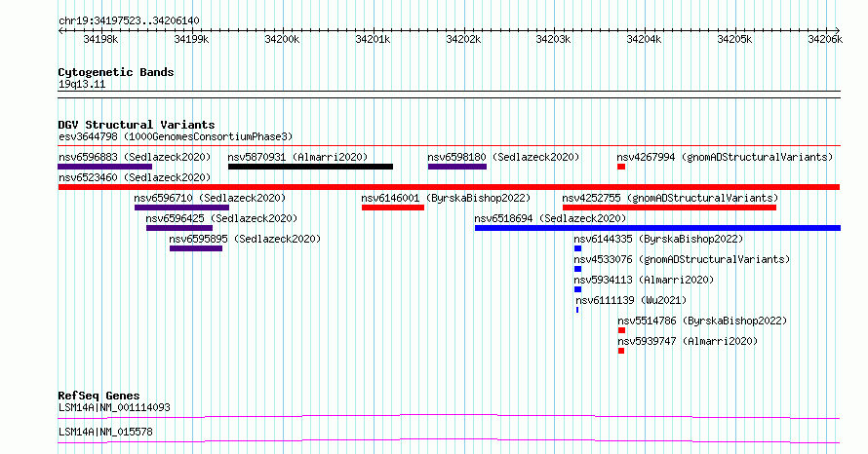Click the 34206k ruler tick label
868x454 pixels.
tap(825, 39)
